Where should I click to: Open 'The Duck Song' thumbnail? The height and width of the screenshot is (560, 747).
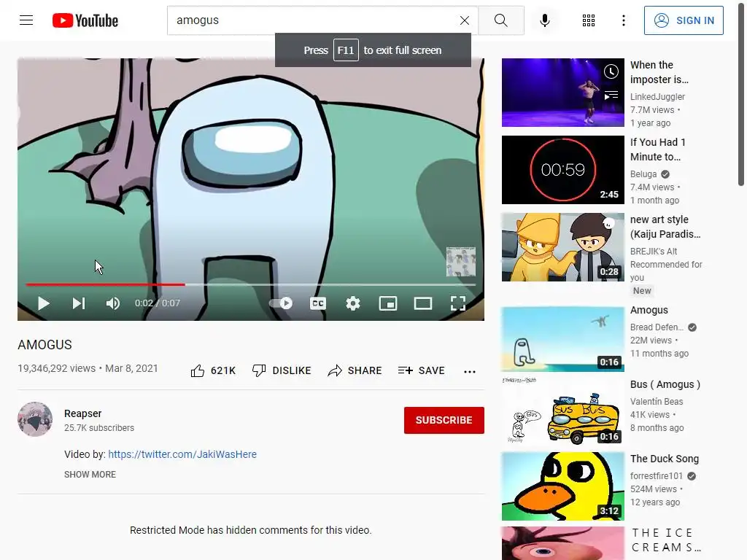click(x=562, y=486)
